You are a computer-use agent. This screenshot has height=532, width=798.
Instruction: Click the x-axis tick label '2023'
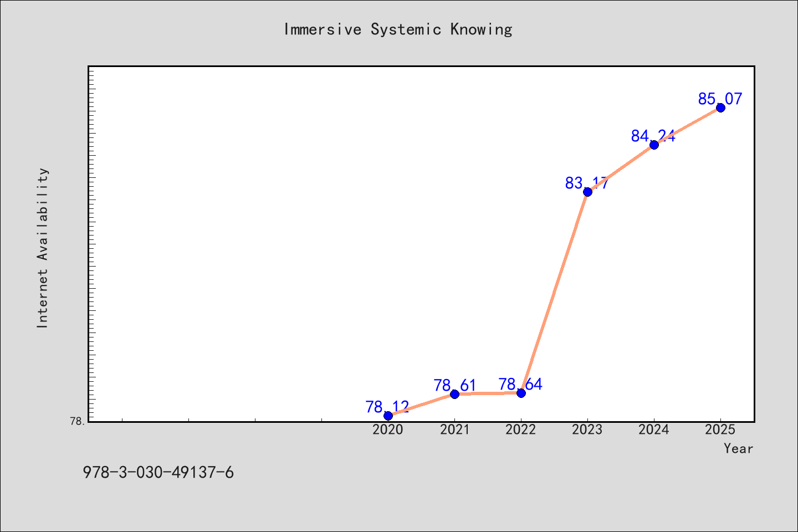(x=587, y=429)
